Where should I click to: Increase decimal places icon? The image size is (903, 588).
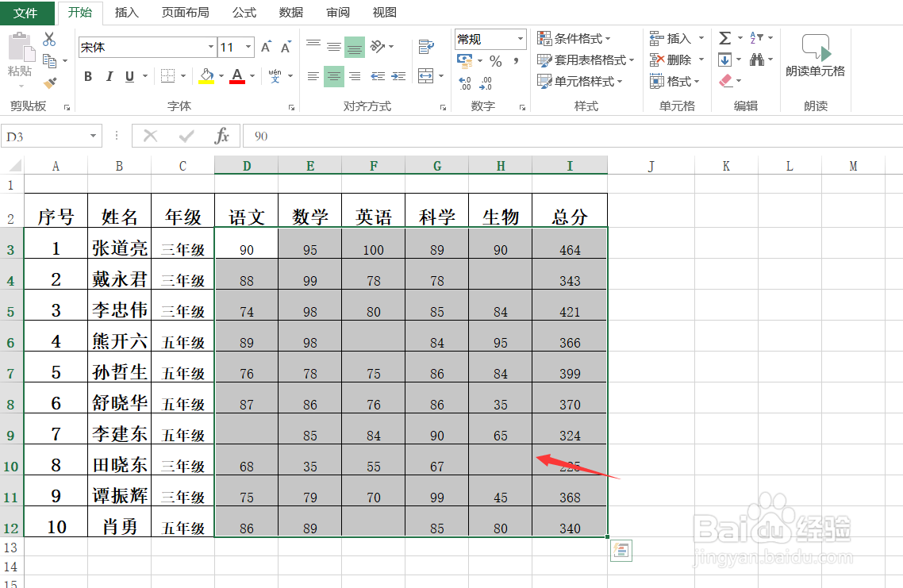pyautogui.click(x=465, y=83)
